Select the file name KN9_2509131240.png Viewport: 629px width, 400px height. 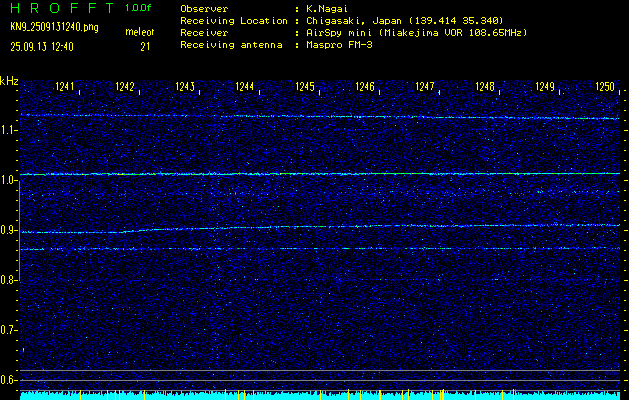[54, 27]
